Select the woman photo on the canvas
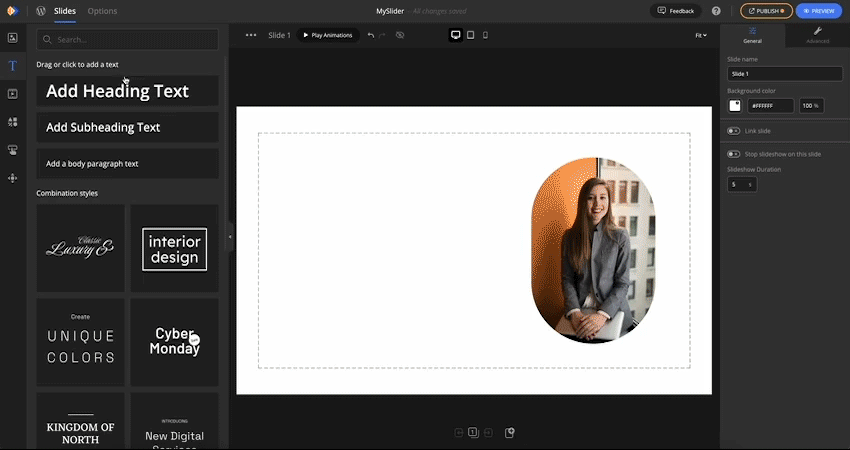 (594, 250)
